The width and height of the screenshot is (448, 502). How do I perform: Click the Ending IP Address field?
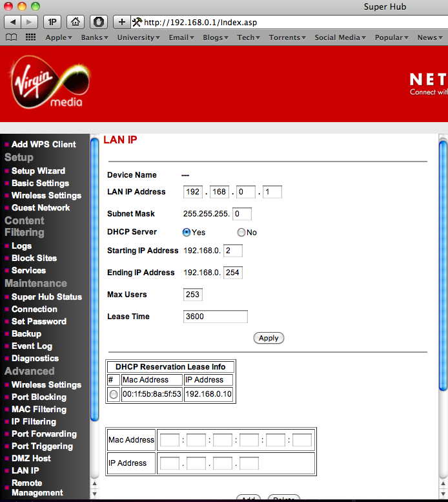(233, 273)
